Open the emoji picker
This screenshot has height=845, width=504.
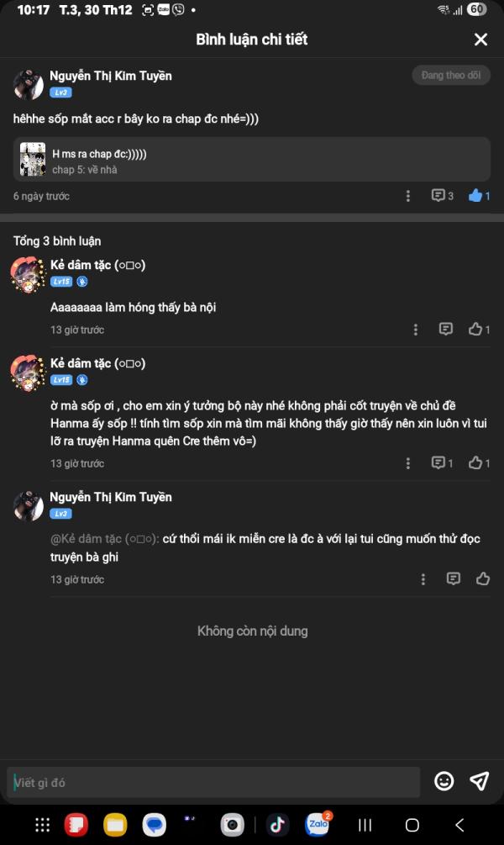tap(444, 782)
